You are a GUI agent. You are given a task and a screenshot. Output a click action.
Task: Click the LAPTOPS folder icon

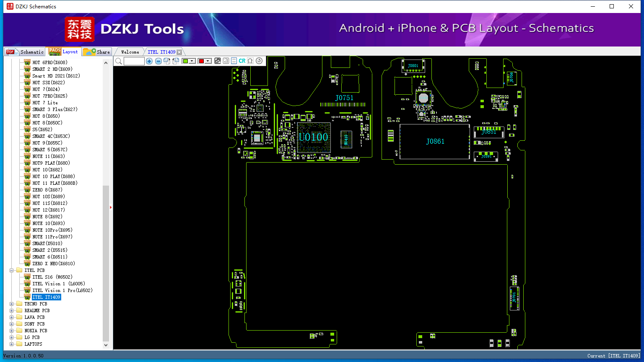[x=19, y=344]
